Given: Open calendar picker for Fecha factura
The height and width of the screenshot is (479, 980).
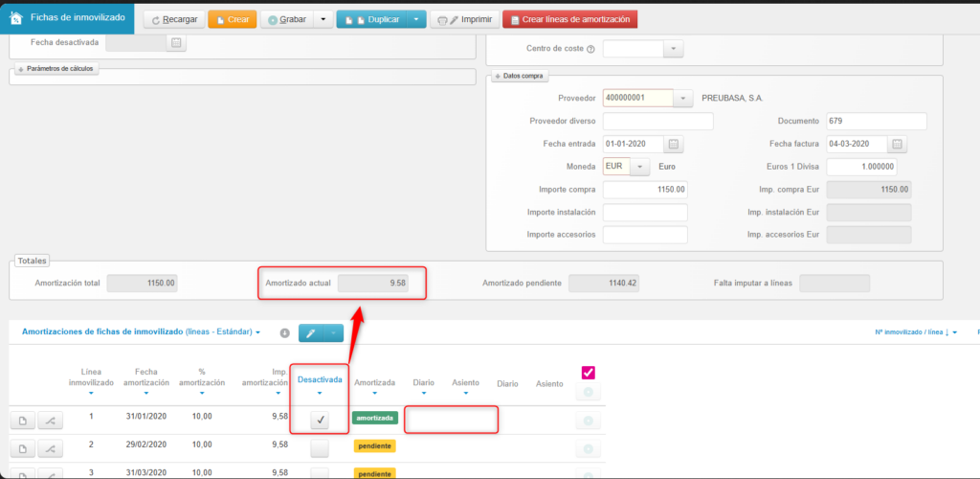Looking at the screenshot, I should tap(897, 144).
